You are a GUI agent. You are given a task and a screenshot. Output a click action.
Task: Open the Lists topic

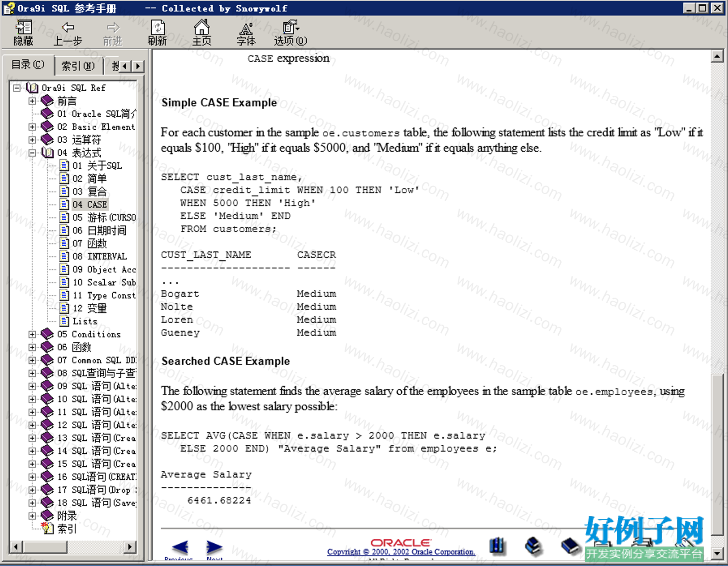(85, 322)
